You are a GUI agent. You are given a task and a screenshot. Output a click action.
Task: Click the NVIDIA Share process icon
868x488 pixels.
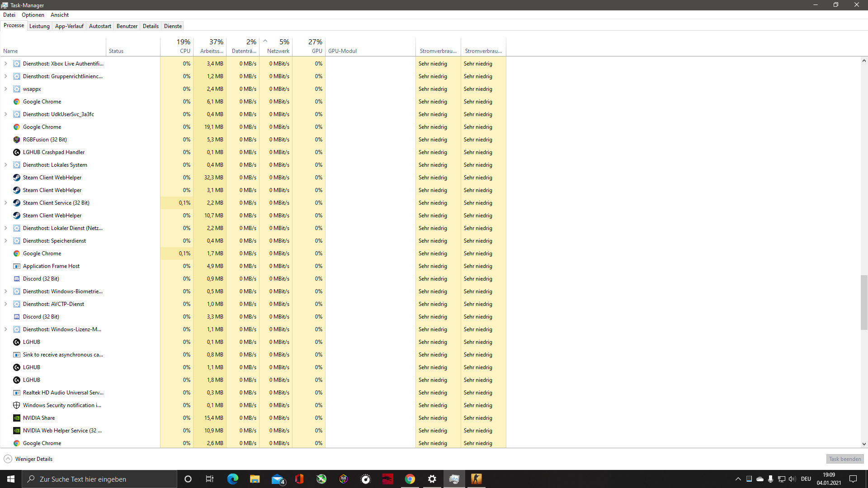(17, 418)
